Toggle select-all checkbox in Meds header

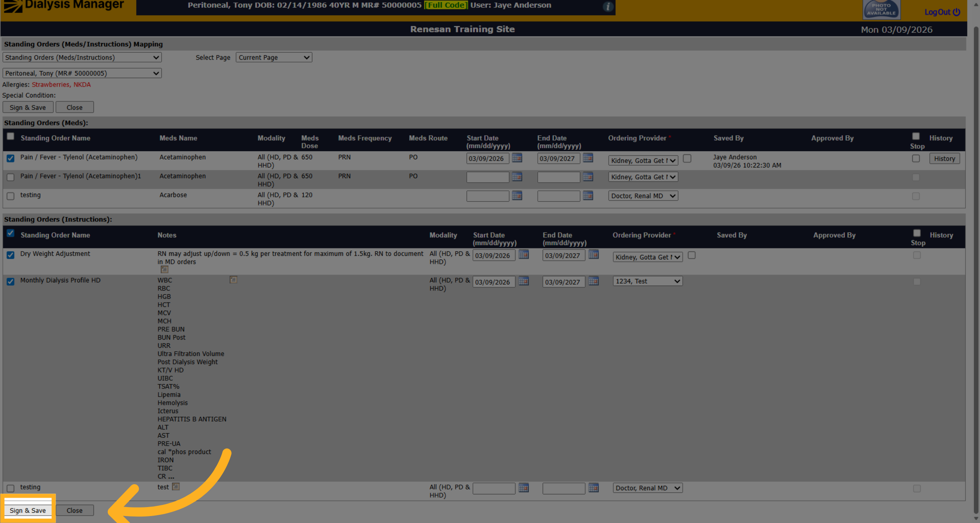point(11,136)
